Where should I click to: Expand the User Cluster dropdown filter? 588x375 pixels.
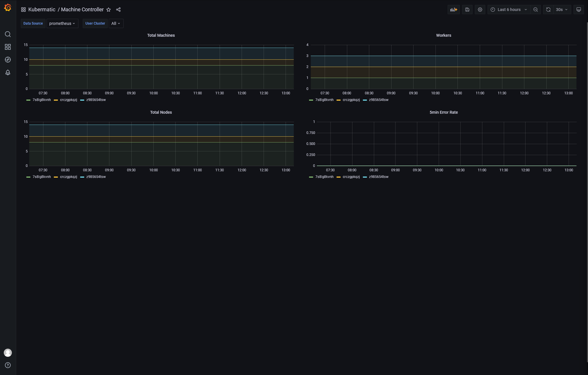[116, 23]
